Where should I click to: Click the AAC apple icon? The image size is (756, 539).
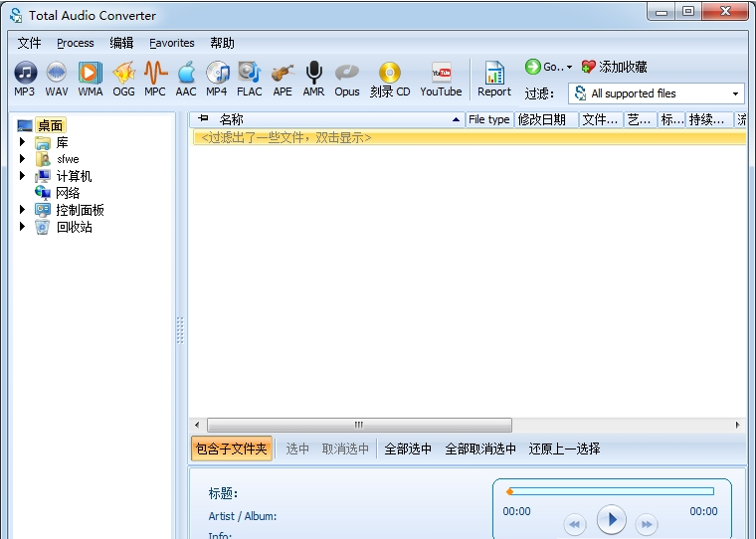click(186, 74)
